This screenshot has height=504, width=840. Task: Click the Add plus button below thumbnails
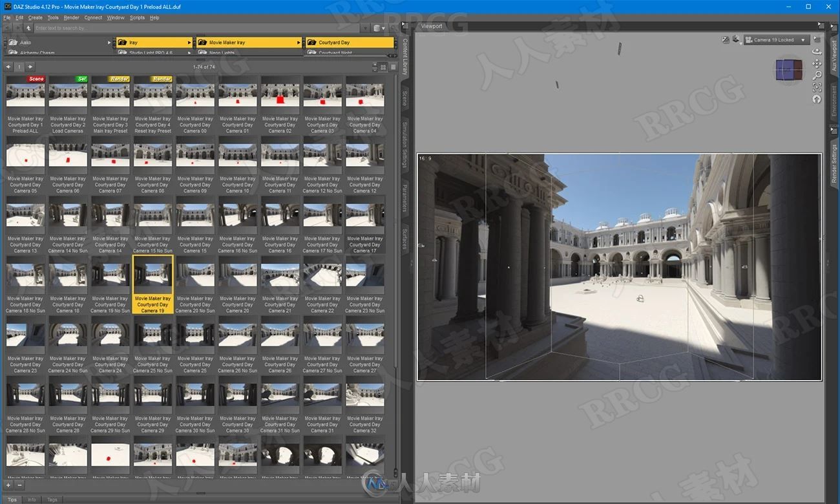pos(8,485)
